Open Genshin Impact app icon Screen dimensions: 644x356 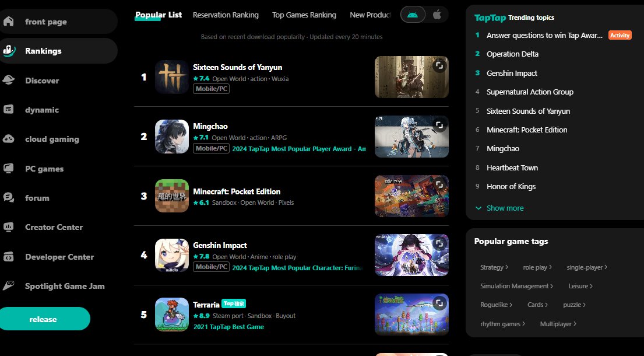click(x=172, y=255)
